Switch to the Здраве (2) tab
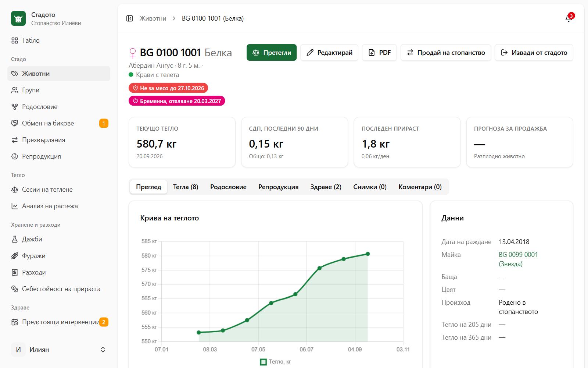This screenshot has height=368, width=588. 326,187
